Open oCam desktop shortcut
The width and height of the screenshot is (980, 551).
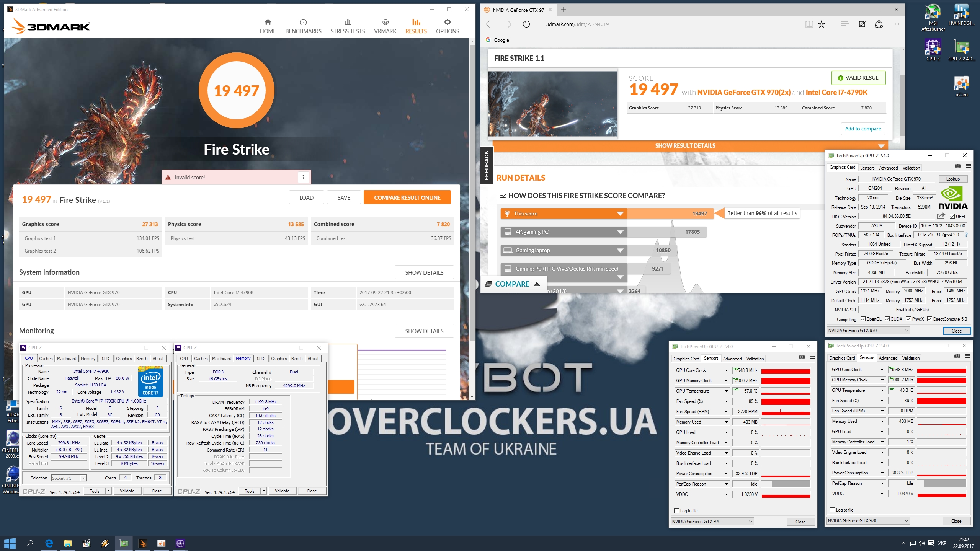961,86
